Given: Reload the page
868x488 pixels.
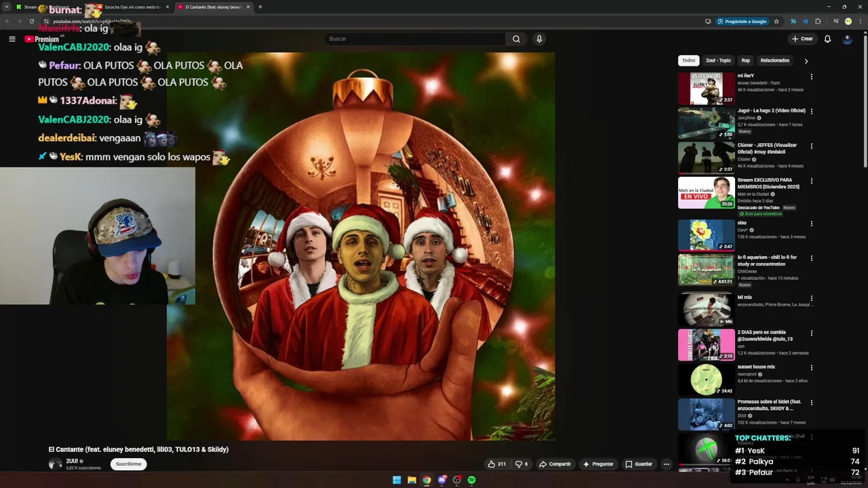Looking at the screenshot, I should 31,21.
